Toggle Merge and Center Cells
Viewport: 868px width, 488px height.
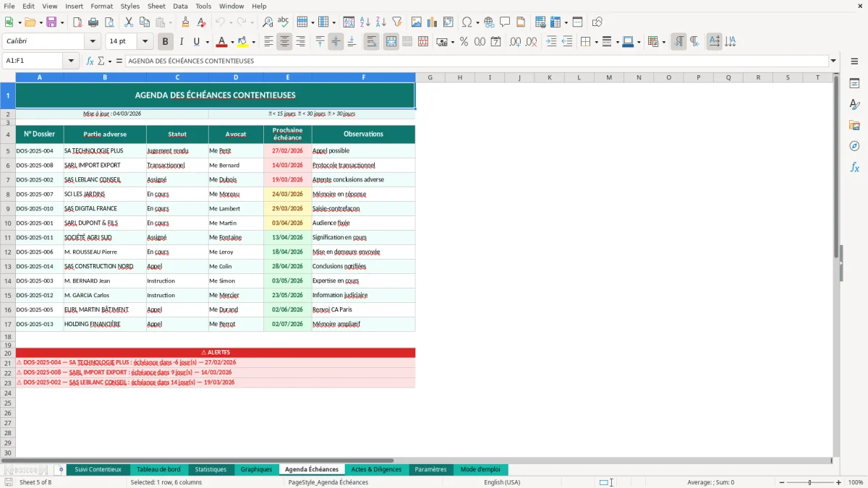[391, 42]
